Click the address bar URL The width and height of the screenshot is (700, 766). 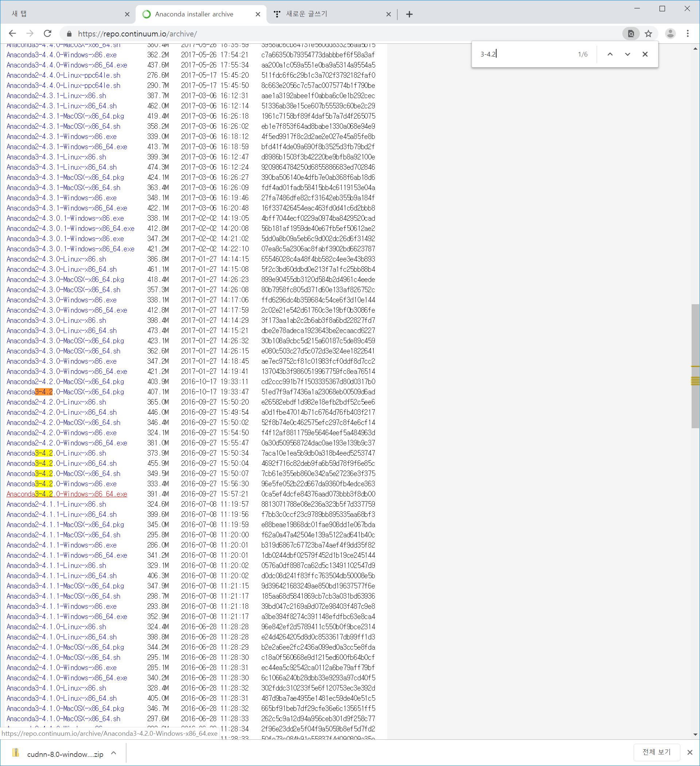tap(137, 34)
